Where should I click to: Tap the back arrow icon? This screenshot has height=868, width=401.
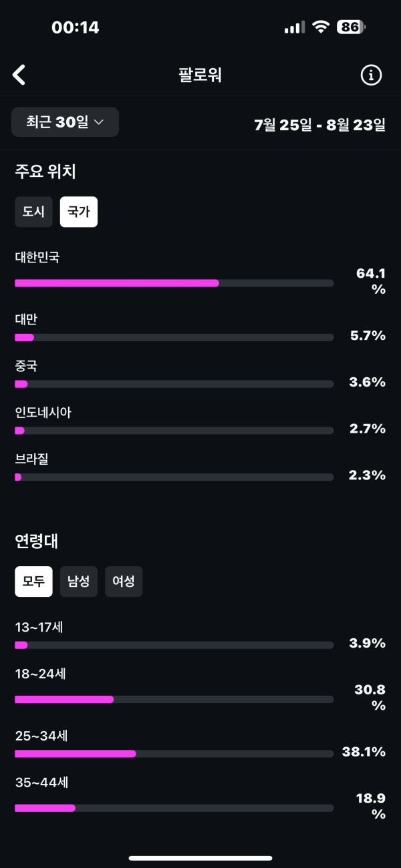[19, 75]
